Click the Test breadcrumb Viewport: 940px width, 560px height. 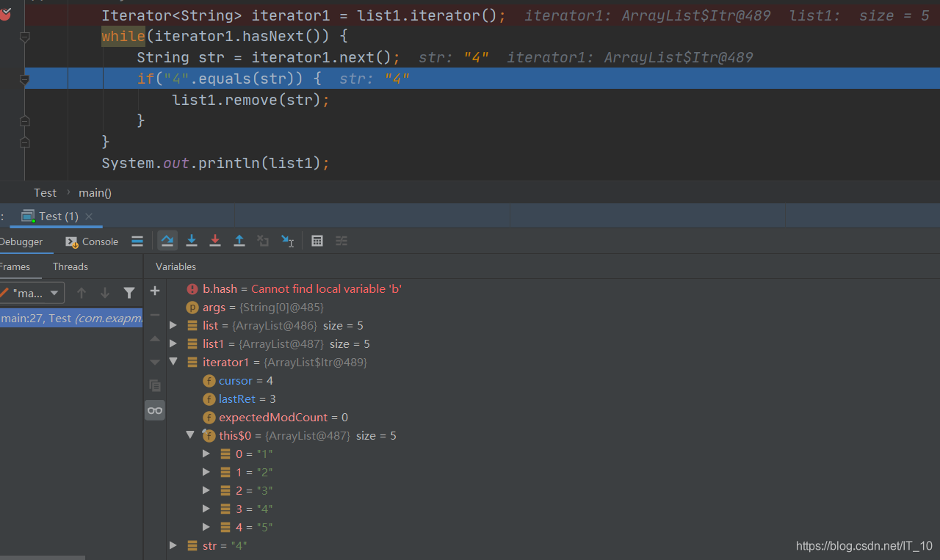click(x=45, y=192)
